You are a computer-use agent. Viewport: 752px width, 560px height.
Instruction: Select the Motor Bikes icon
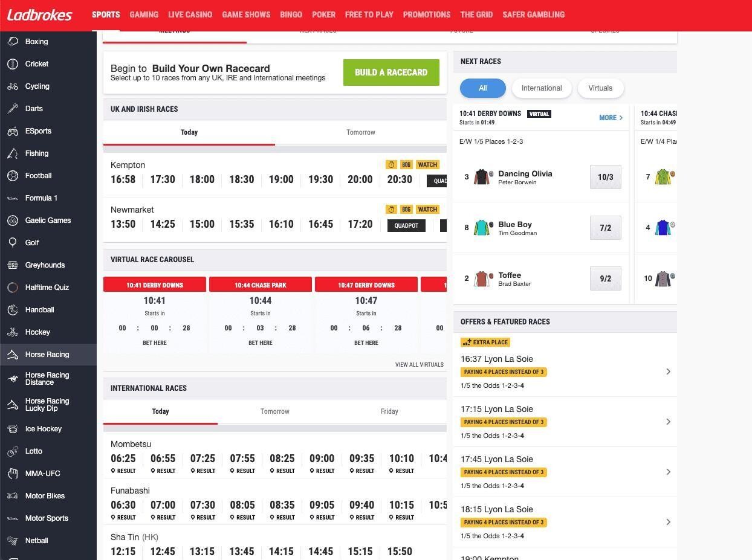pos(13,496)
